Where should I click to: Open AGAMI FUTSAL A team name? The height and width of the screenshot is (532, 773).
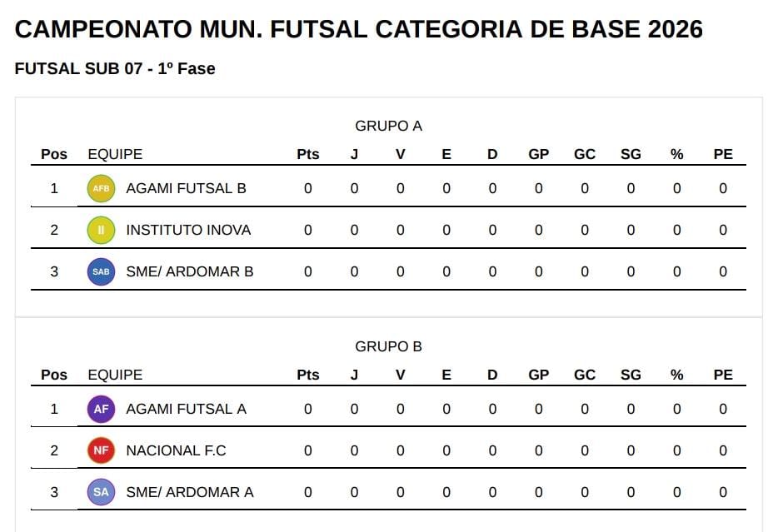(x=186, y=409)
